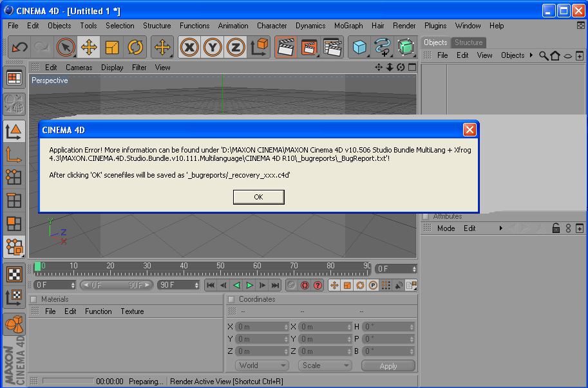The height and width of the screenshot is (388, 588).
Task: Click the layout switcher icon in left palette
Action: click(14, 79)
